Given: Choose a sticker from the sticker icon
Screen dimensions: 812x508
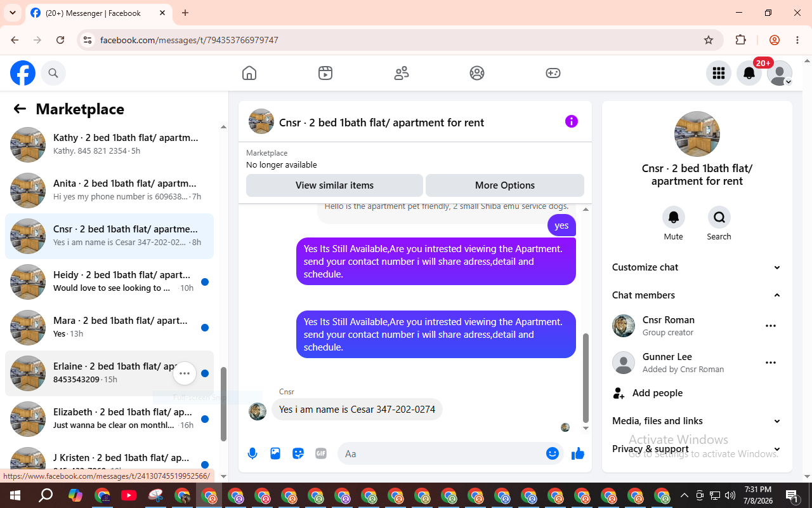Looking at the screenshot, I should point(298,453).
